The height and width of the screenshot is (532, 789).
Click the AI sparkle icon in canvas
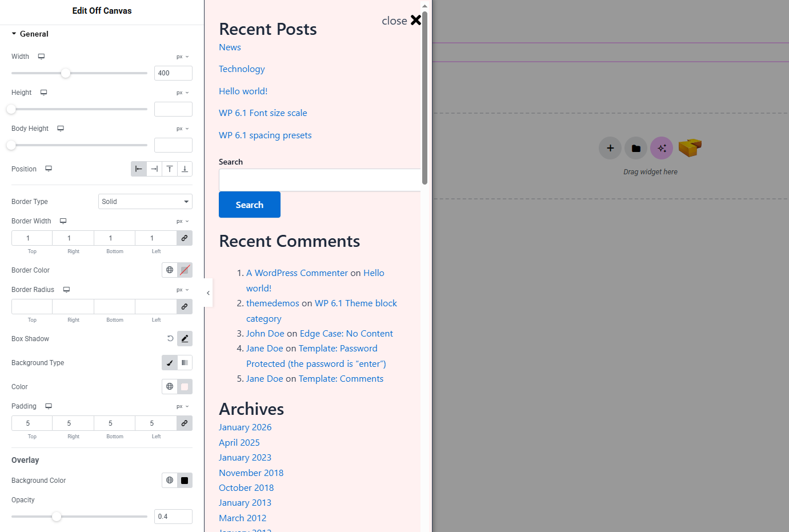662,148
